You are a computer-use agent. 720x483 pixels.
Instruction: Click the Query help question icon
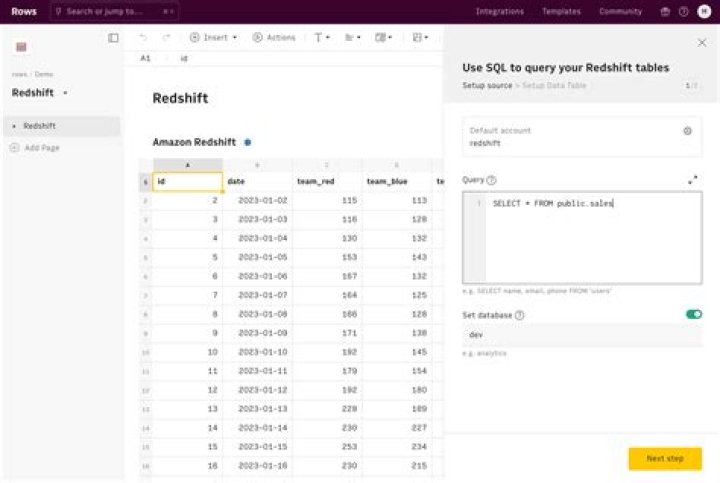coord(491,180)
